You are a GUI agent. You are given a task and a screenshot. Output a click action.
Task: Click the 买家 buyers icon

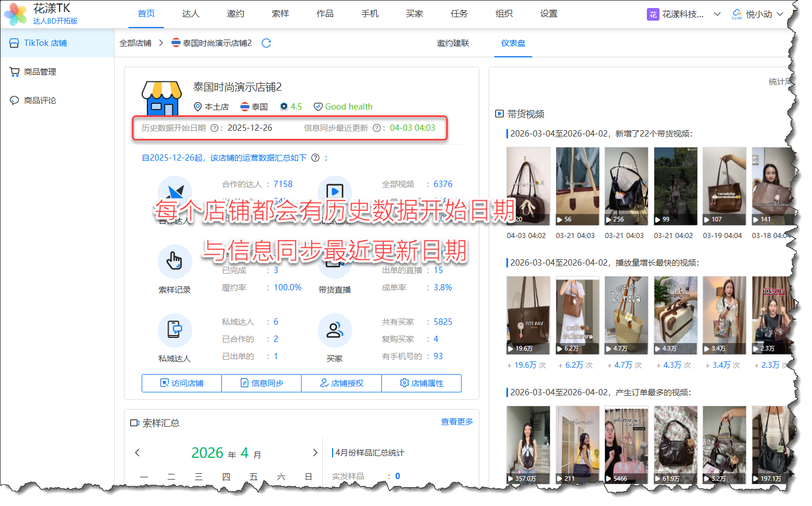click(334, 330)
